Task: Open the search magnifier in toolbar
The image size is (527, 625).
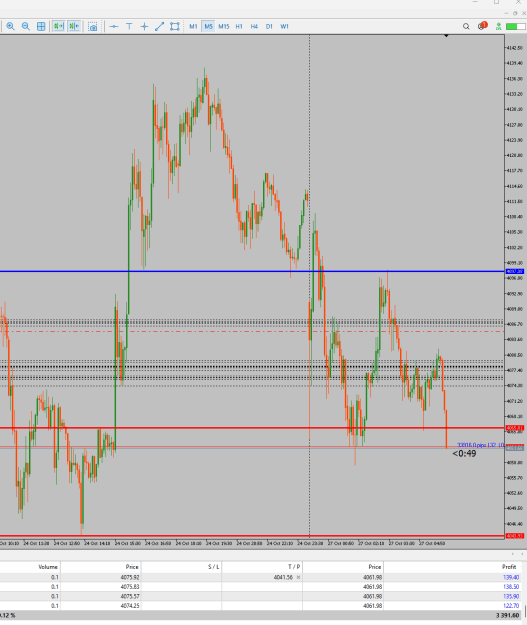Action: tap(466, 27)
